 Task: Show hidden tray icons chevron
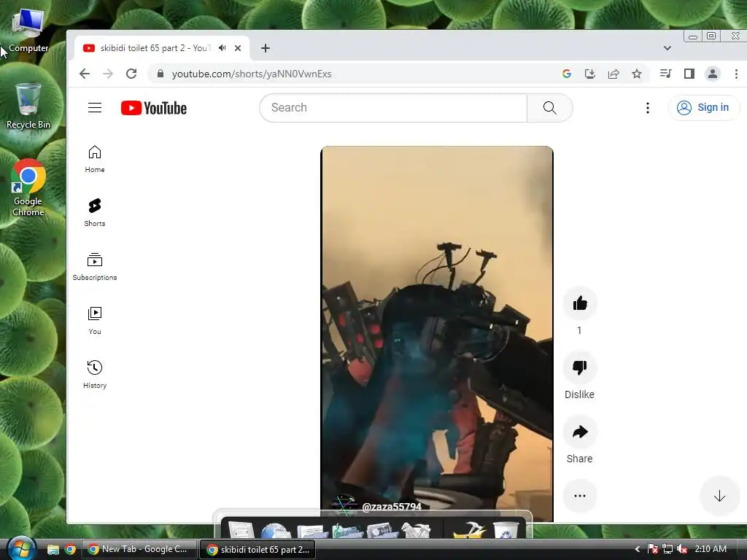pyautogui.click(x=637, y=549)
